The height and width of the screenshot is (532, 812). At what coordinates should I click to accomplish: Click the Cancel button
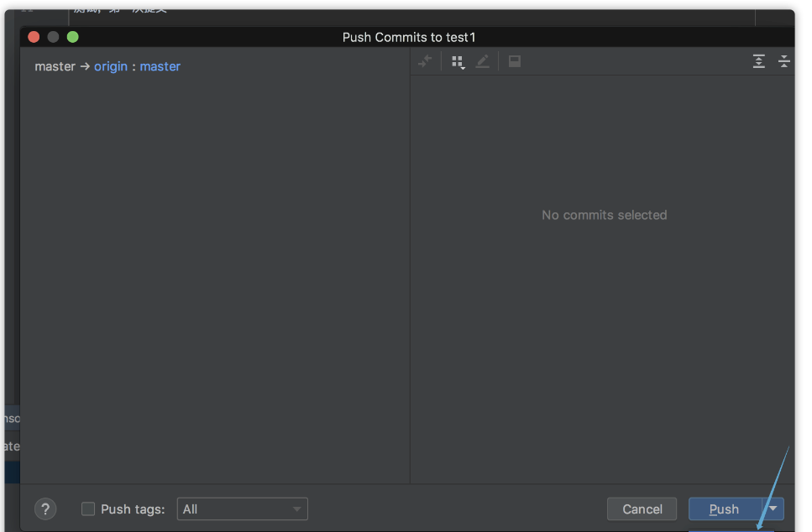tap(642, 509)
